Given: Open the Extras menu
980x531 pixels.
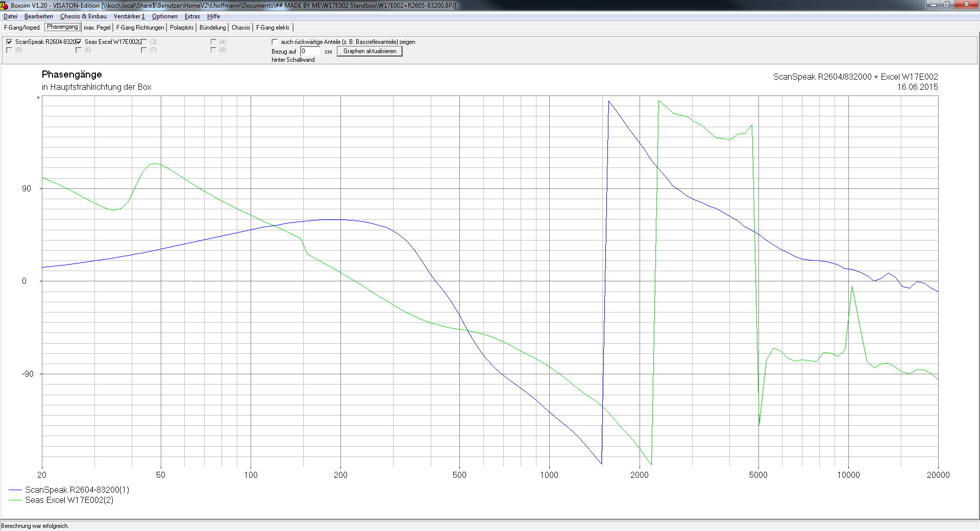Looking at the screenshot, I should (x=192, y=16).
